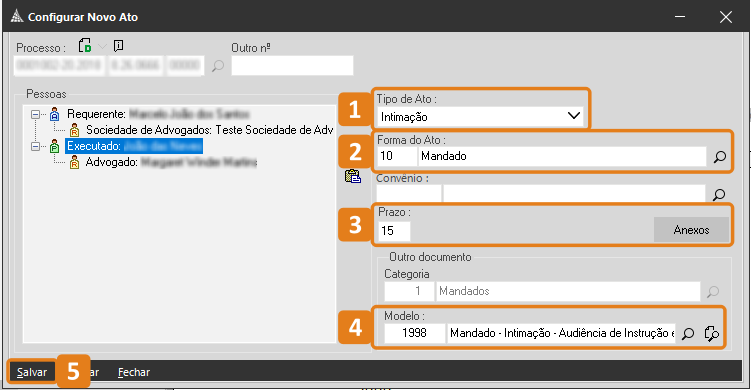Viewport: 751px width, 390px height.
Task: Open the dropdown arrow next to process icon
Action: coord(102,46)
